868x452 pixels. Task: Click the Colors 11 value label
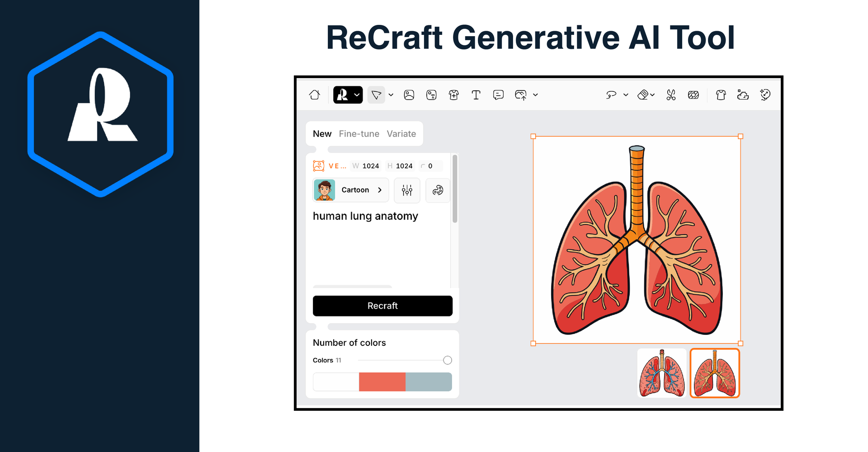coord(327,360)
